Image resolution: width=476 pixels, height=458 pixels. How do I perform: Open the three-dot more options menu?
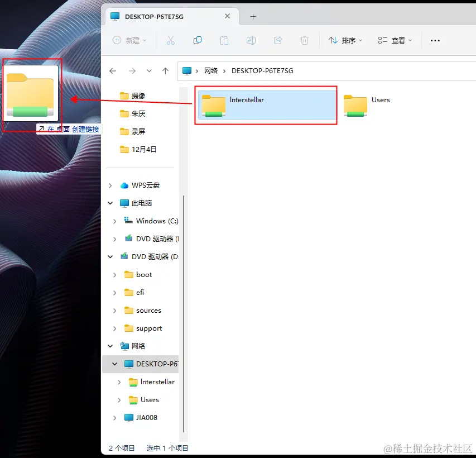coord(435,40)
